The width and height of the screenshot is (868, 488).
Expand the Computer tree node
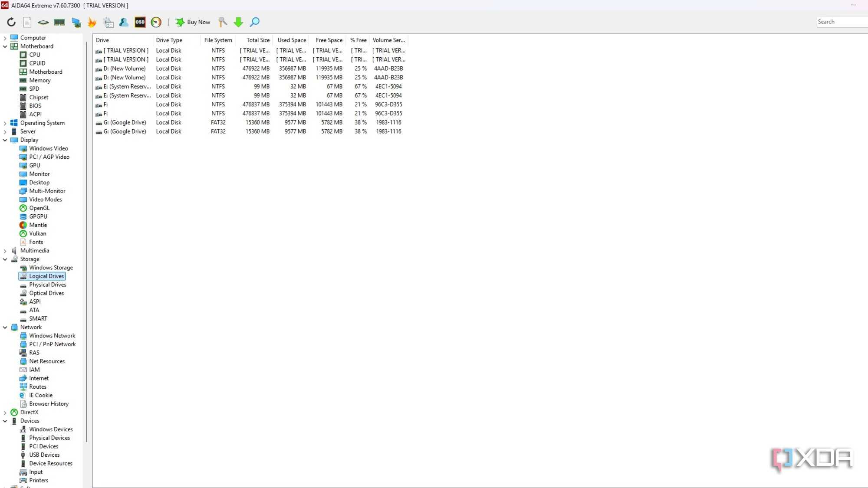coord(5,38)
